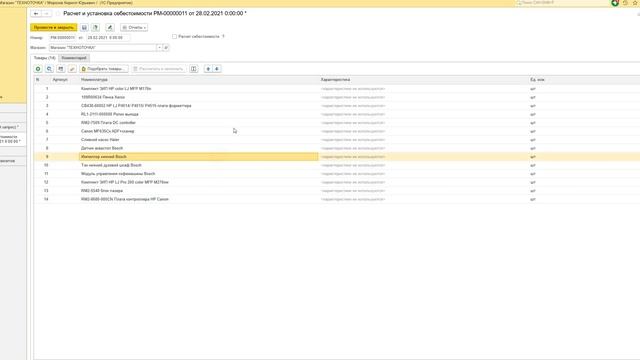This screenshot has width=640, height=360.
Task: Select row 14 'RM2-8680' HP Canon board
Action: tap(337, 199)
